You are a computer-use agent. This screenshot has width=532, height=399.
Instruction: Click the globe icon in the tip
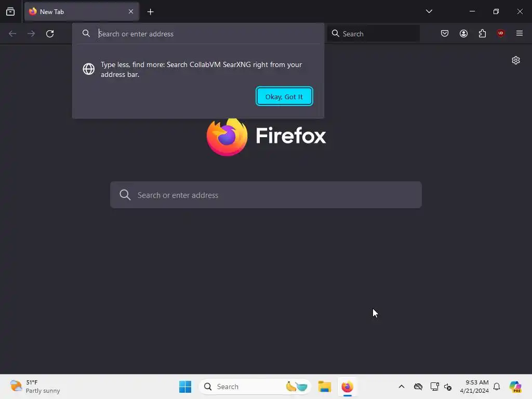click(x=88, y=69)
